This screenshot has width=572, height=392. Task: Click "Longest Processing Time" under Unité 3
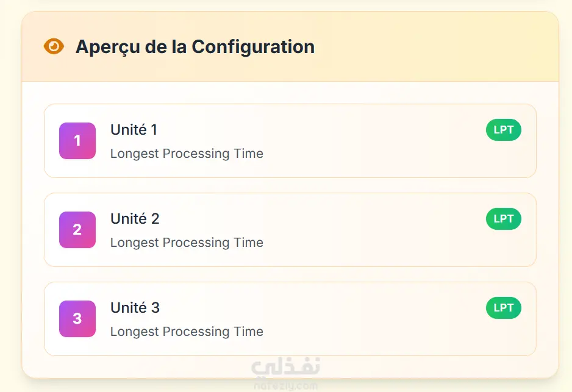[x=187, y=332]
